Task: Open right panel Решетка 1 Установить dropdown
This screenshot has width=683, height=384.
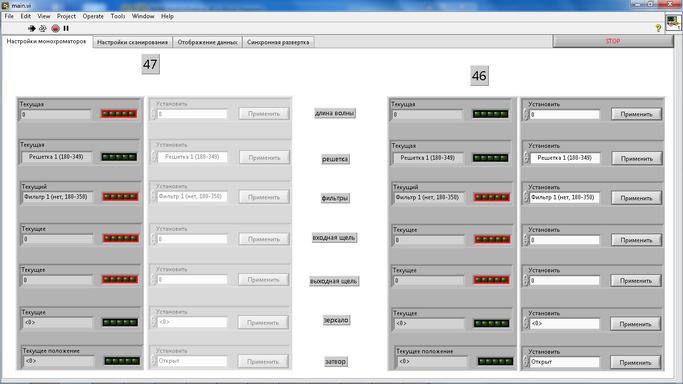Action: tap(565, 158)
